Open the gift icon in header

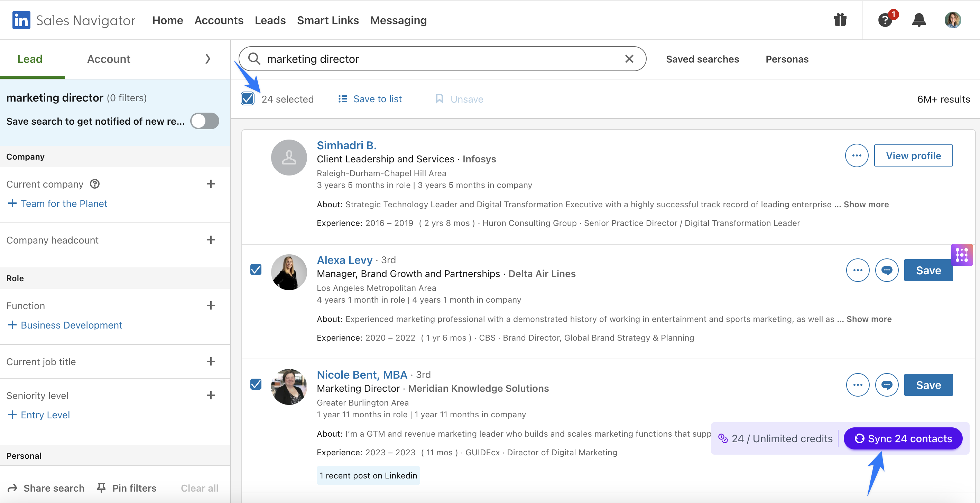[840, 20]
